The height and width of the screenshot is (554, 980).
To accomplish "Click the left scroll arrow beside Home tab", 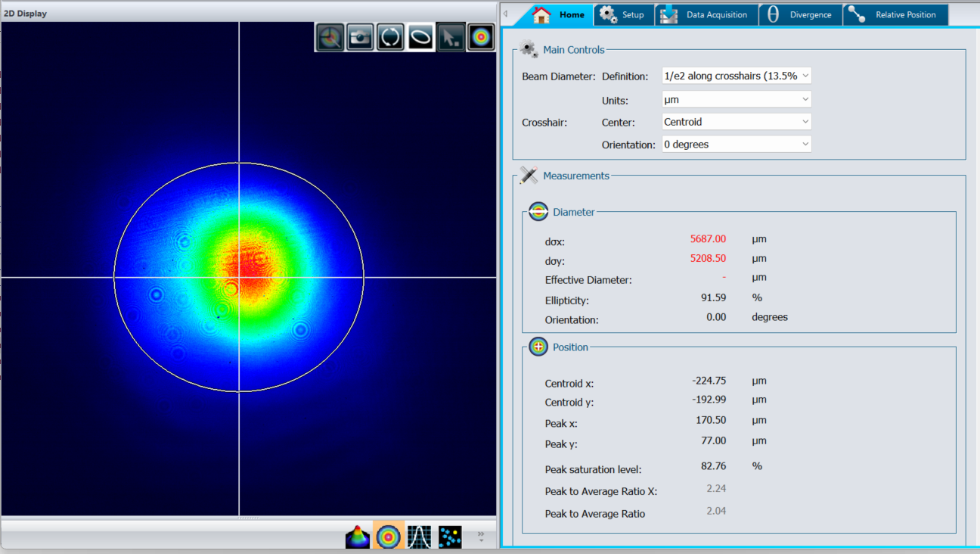I will click(x=506, y=14).
